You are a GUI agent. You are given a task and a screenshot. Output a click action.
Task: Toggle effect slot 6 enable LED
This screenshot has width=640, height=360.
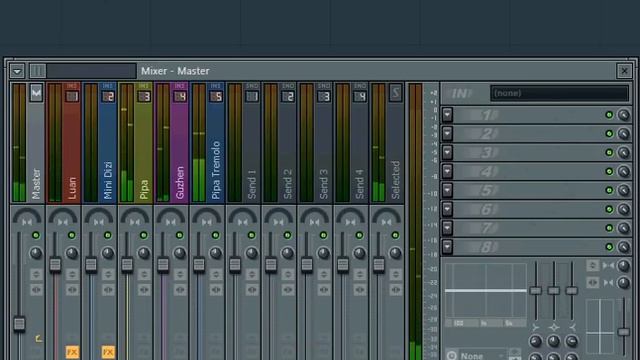pyautogui.click(x=609, y=209)
